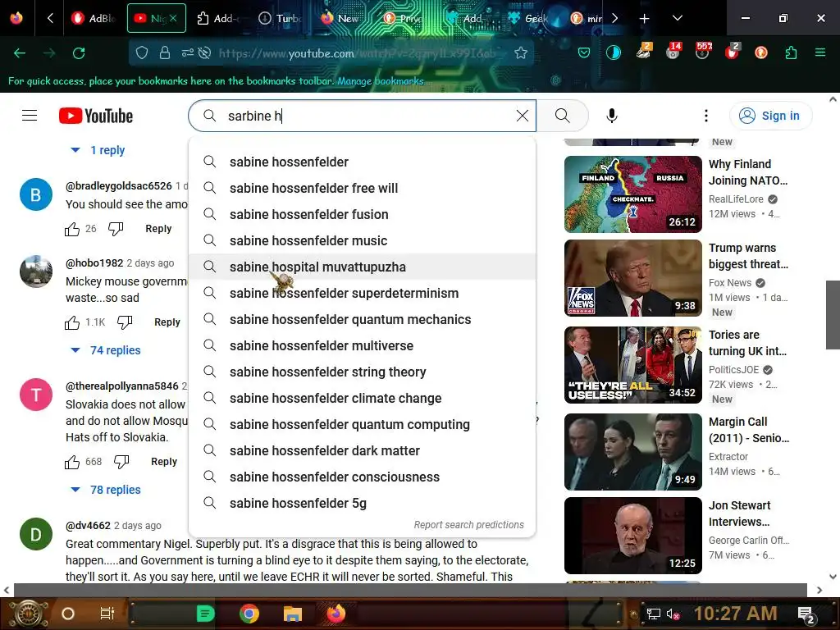Open File Explorer from the taskbar

(293, 614)
